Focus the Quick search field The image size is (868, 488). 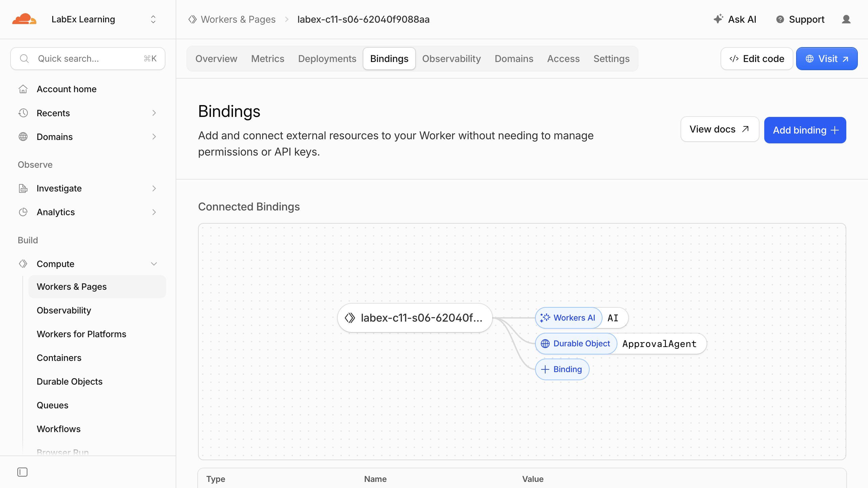(88, 59)
